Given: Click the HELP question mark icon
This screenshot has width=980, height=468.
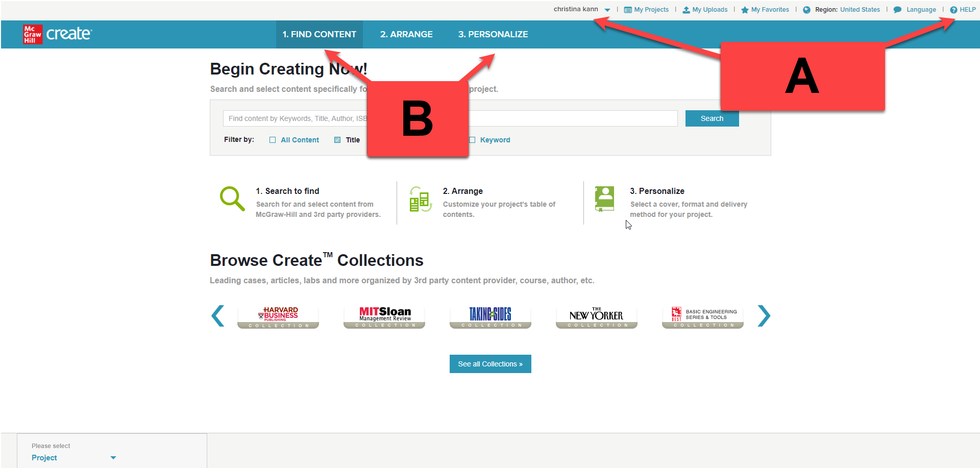Looking at the screenshot, I should [x=953, y=9].
